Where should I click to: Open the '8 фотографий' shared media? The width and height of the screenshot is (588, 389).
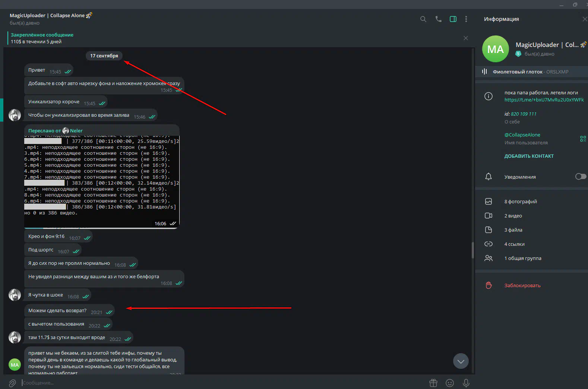520,202
